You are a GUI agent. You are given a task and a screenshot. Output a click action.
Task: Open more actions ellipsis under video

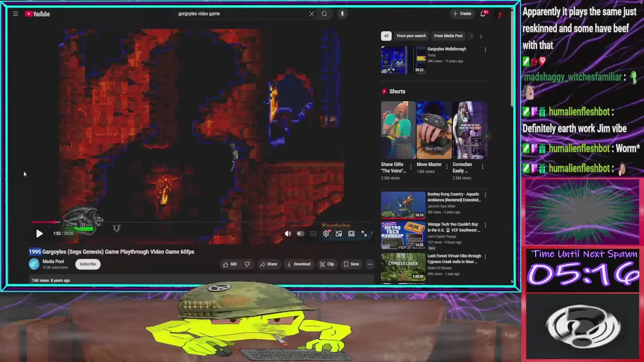370,264
